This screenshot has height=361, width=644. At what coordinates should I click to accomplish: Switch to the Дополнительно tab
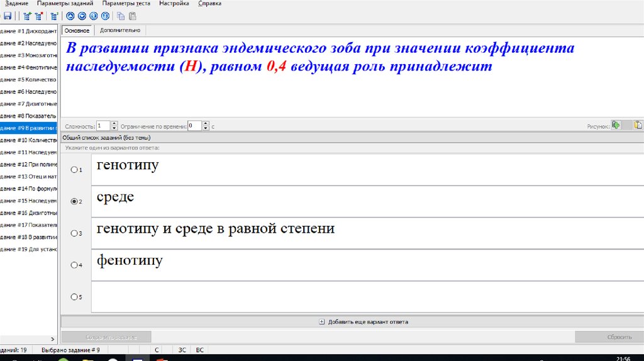(119, 30)
